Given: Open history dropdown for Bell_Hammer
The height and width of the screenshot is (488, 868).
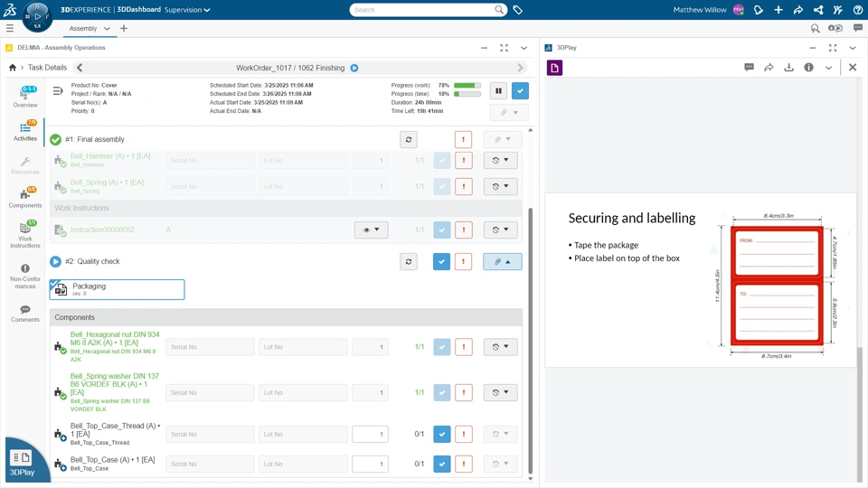Looking at the screenshot, I should (500, 161).
